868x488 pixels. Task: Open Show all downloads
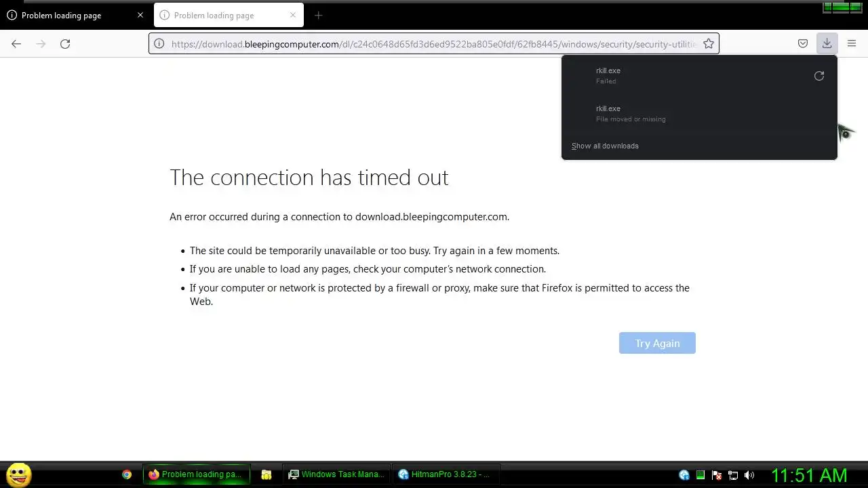[605, 146]
